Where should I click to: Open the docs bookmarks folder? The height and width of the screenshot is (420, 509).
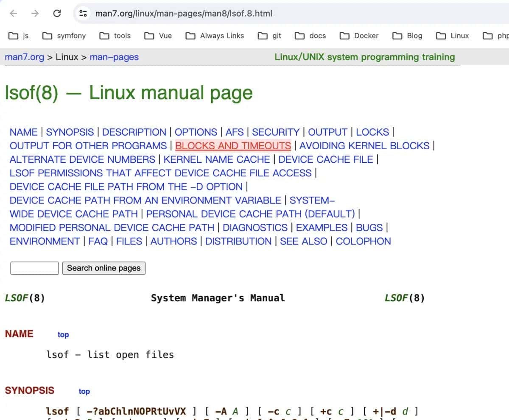point(310,36)
